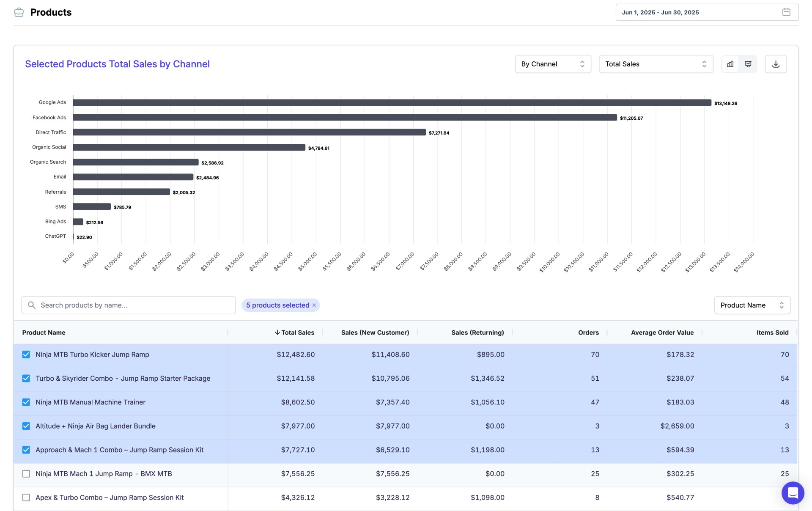Uncheck Ninja MTB Turbo Kicker Jump Ramp

[26, 354]
